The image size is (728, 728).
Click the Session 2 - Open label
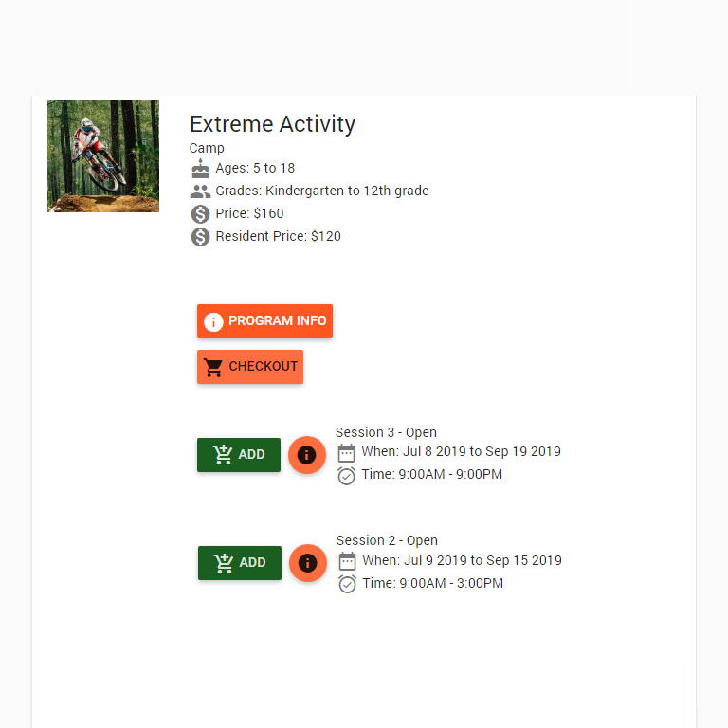coord(387,540)
